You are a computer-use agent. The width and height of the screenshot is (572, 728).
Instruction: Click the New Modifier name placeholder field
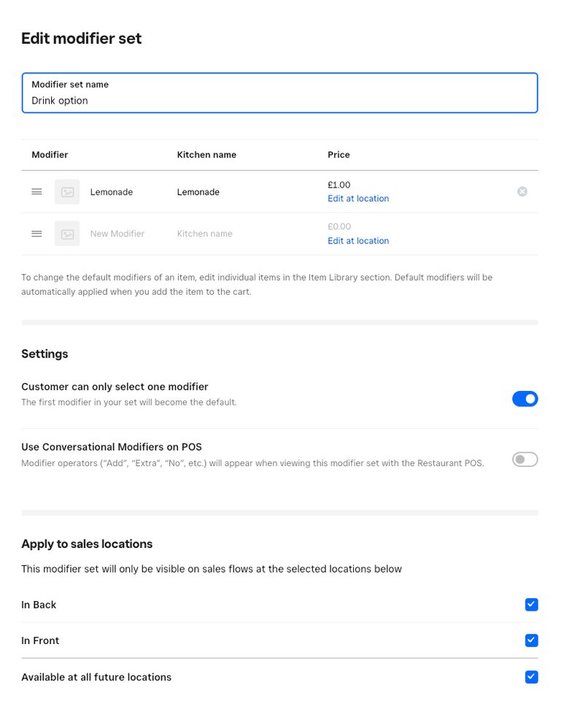click(x=117, y=233)
